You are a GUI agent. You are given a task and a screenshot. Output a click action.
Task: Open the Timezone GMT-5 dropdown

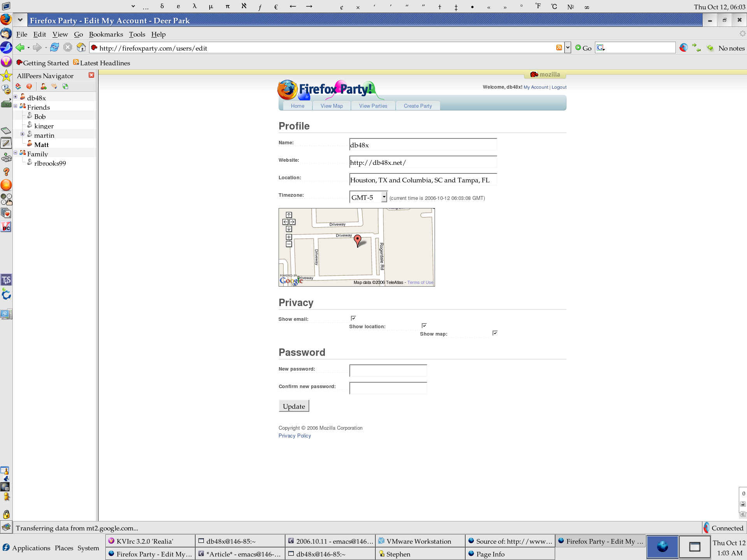tap(368, 197)
